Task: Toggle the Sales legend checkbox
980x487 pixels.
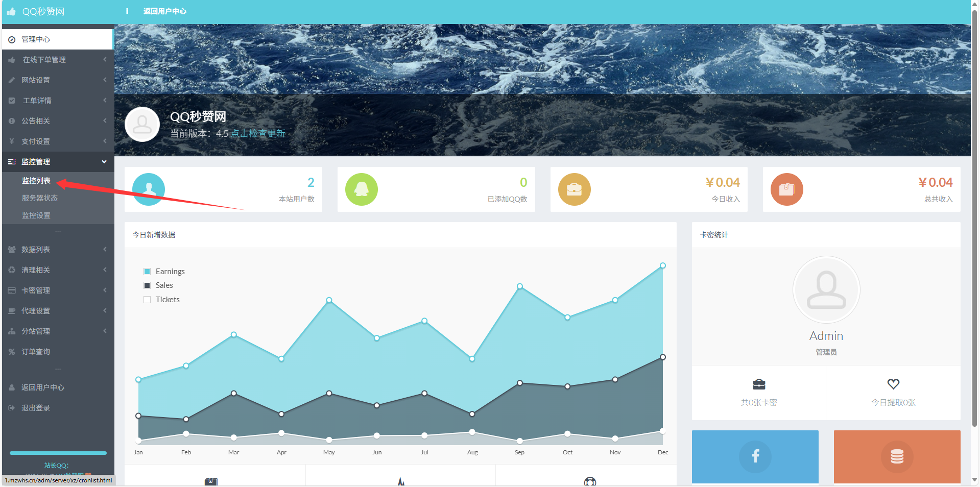Action: (x=147, y=285)
